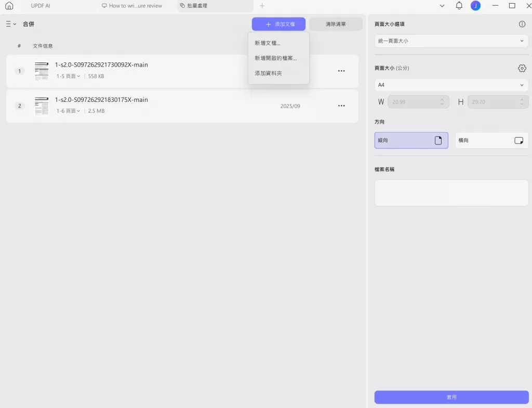532x408 pixels.
Task: Open the A4 page size dropdown
Action: [451, 85]
